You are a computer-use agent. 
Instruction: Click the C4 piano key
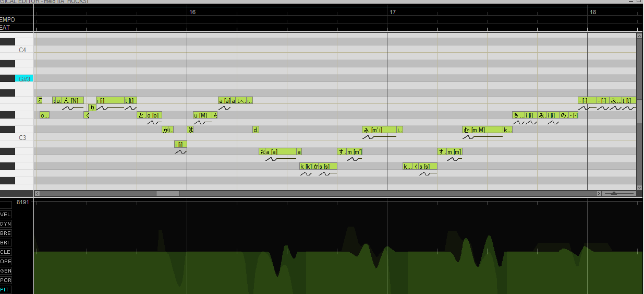pyautogui.click(x=22, y=50)
